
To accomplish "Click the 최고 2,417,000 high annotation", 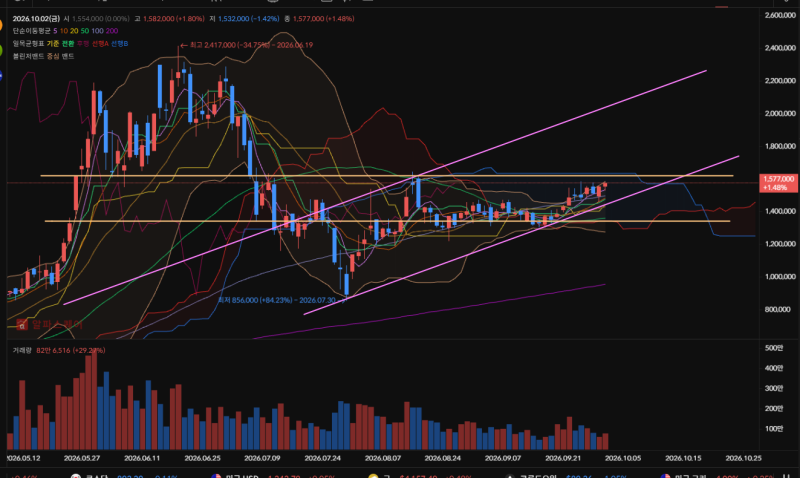I will pyautogui.click(x=246, y=45).
